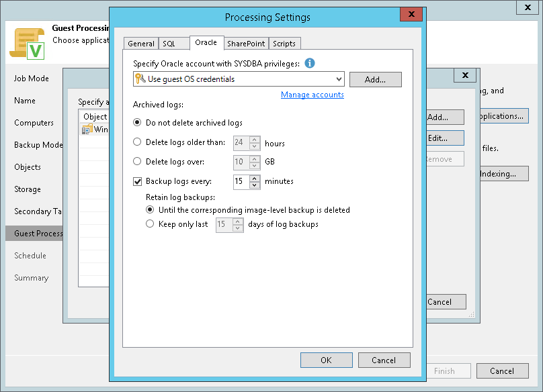Increase the GB size limit spinner

pos(255,159)
